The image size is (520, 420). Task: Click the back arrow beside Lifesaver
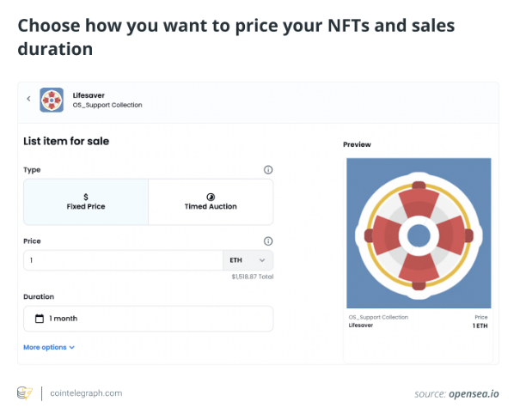click(x=28, y=99)
